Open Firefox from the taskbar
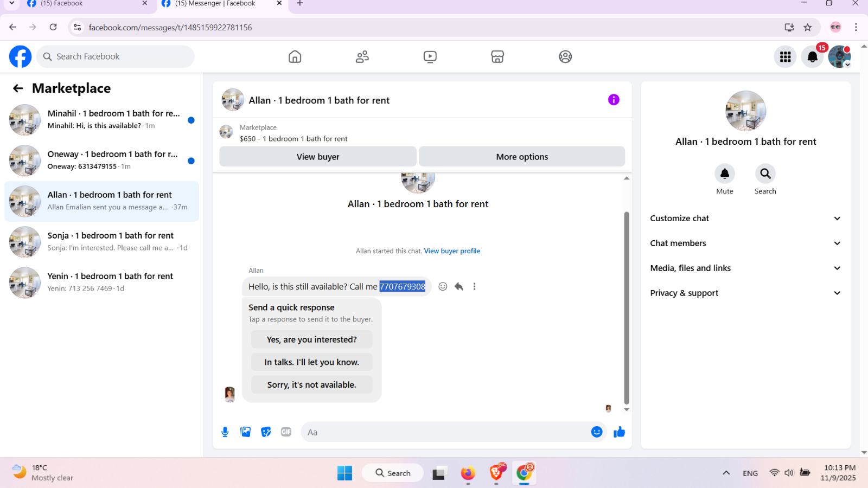 pyautogui.click(x=468, y=473)
